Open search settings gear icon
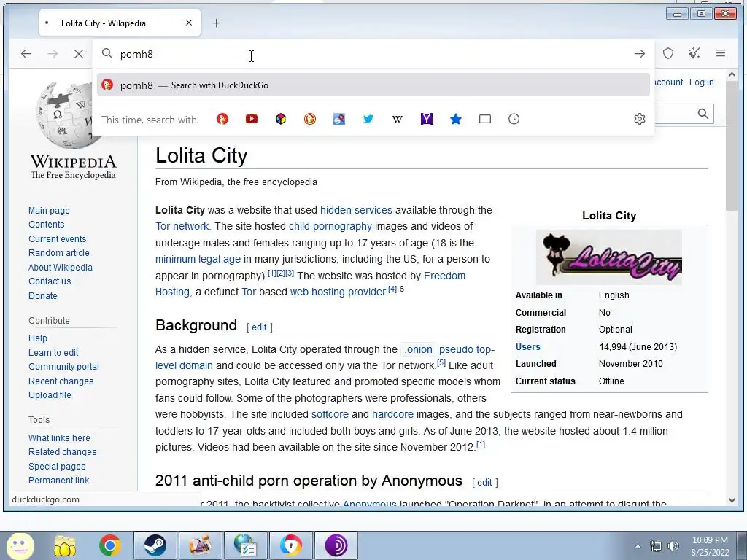747x560 pixels. pos(639,119)
